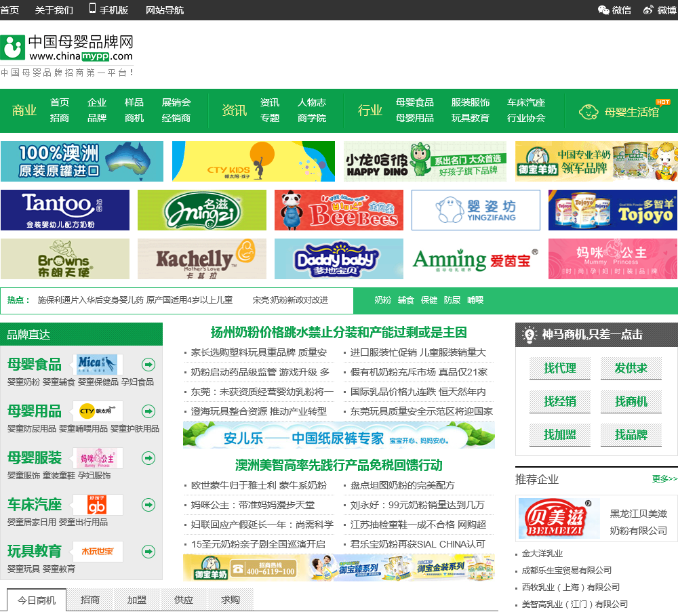This screenshot has width=678, height=616.
Task: Open the Amning 爱茵宝 banner
Action: tap(476, 259)
